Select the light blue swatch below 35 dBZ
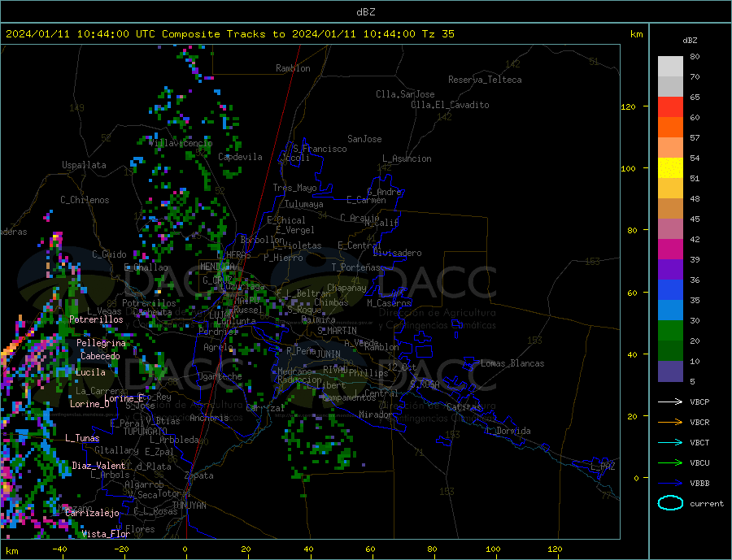Screen dimensions: 732x560 pos(670,310)
